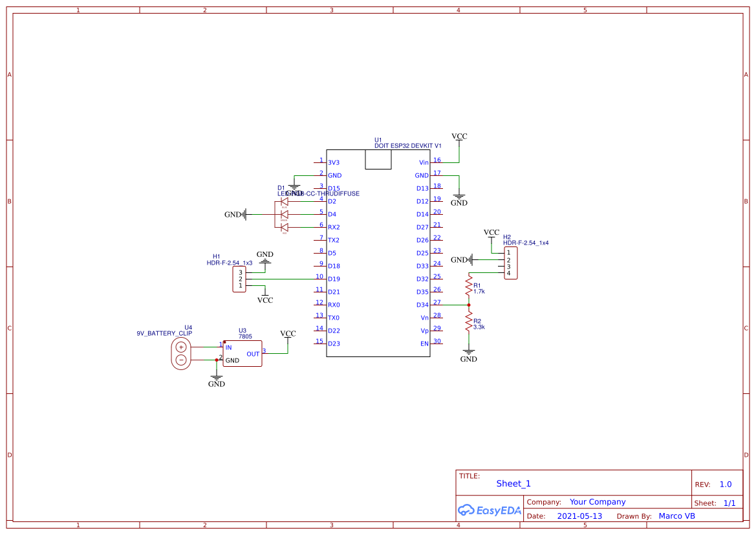Click the EasyEDA logo in the title block
The height and width of the screenshot is (535, 756).
click(488, 510)
